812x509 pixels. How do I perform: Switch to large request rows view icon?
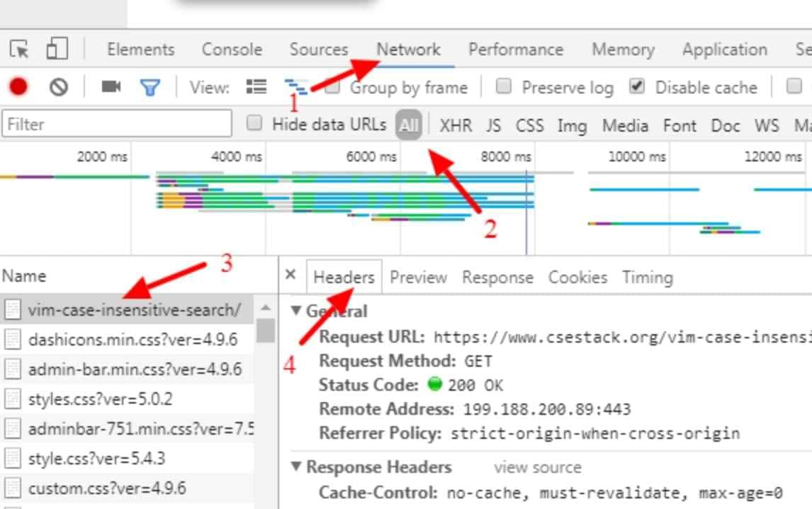256,86
